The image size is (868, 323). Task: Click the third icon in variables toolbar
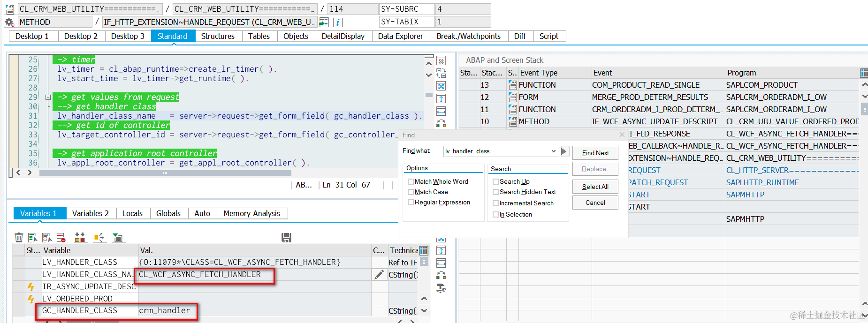click(47, 238)
